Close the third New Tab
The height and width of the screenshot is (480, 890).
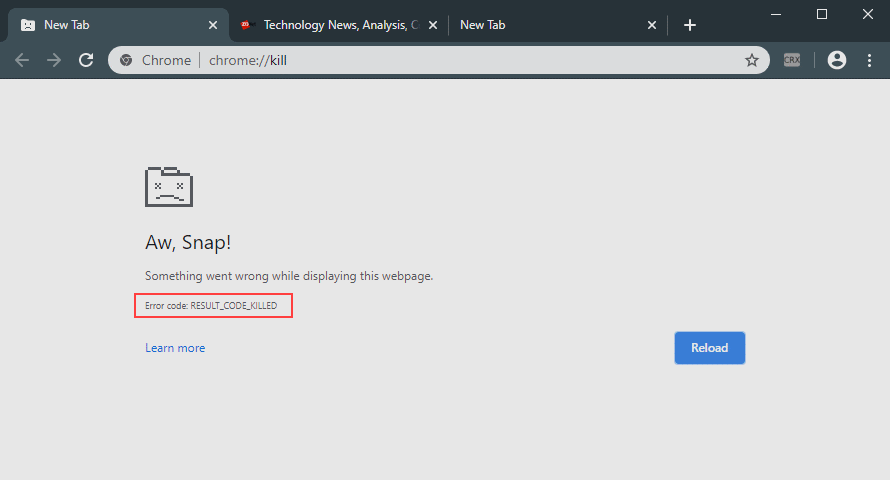[652, 25]
